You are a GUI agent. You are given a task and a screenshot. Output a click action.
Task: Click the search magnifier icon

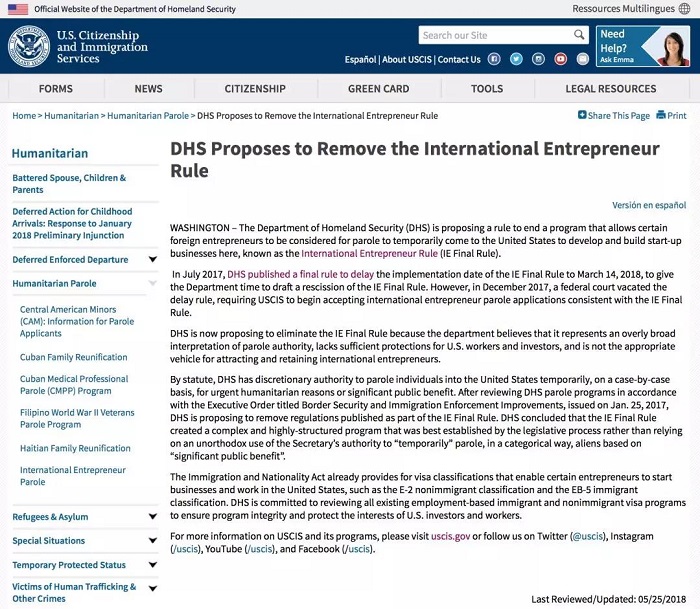579,35
